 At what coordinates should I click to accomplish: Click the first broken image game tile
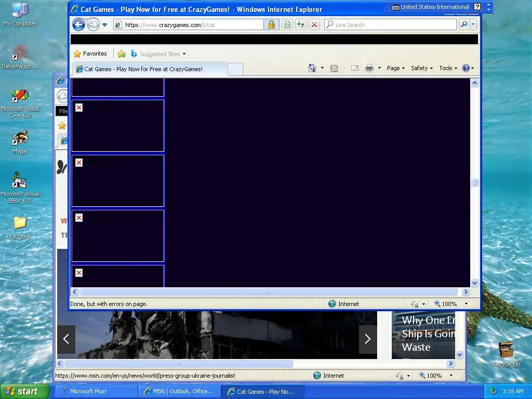coord(118,126)
